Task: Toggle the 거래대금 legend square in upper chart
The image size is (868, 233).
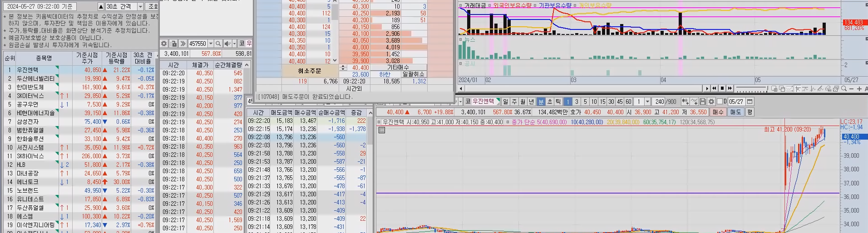Action: pos(460,5)
